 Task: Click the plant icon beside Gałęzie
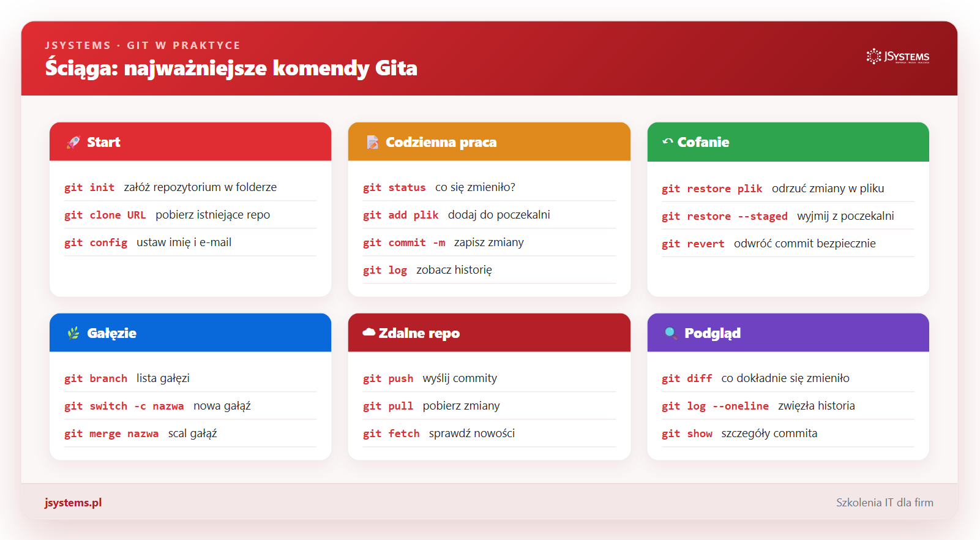73,333
